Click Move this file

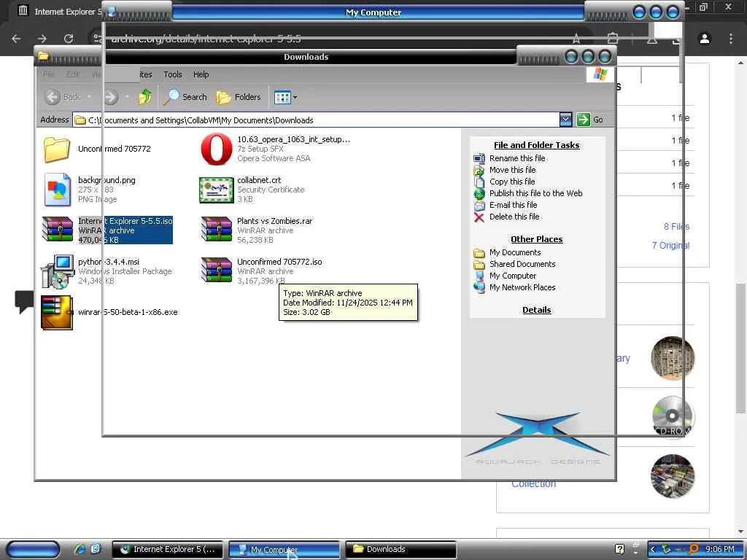(512, 170)
